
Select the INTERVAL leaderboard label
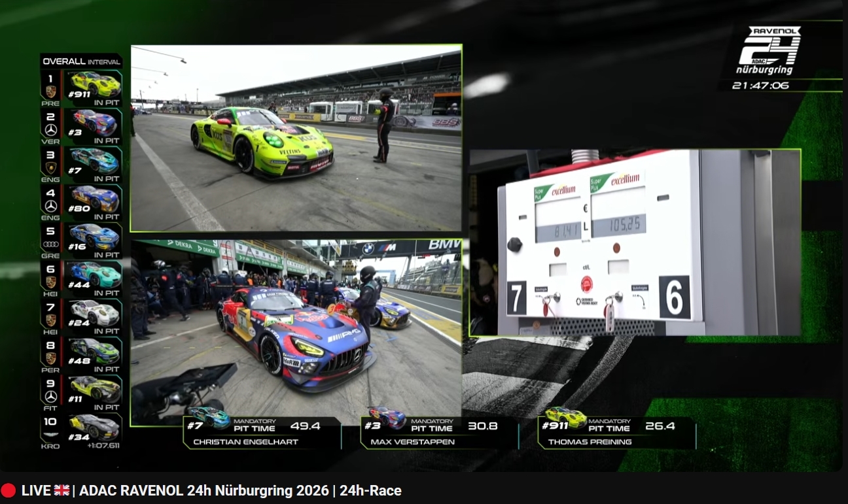click(x=104, y=62)
